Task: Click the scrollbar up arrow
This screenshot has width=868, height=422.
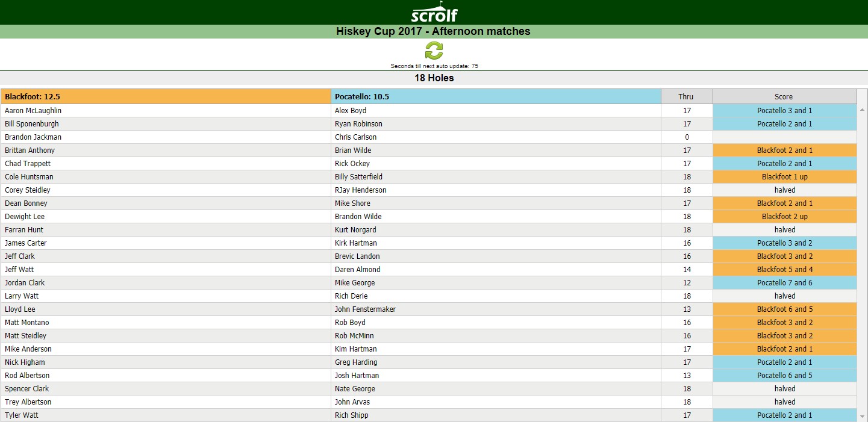Action: 862,110
